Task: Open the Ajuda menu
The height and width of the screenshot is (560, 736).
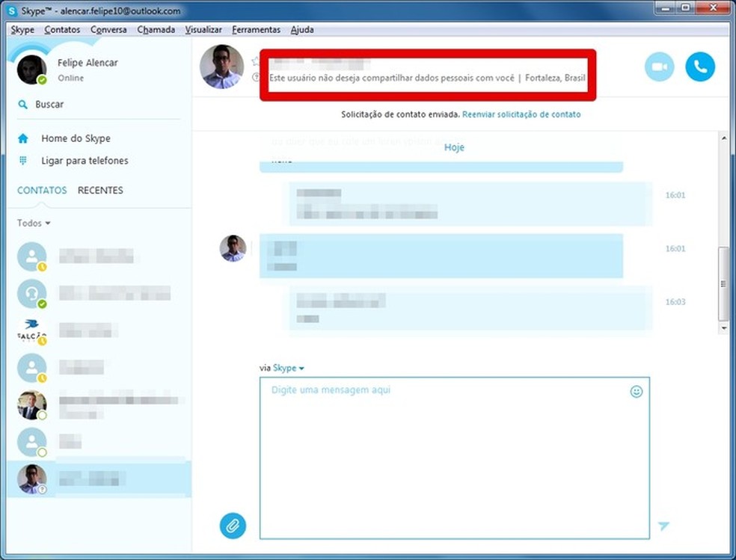Action: (302, 30)
